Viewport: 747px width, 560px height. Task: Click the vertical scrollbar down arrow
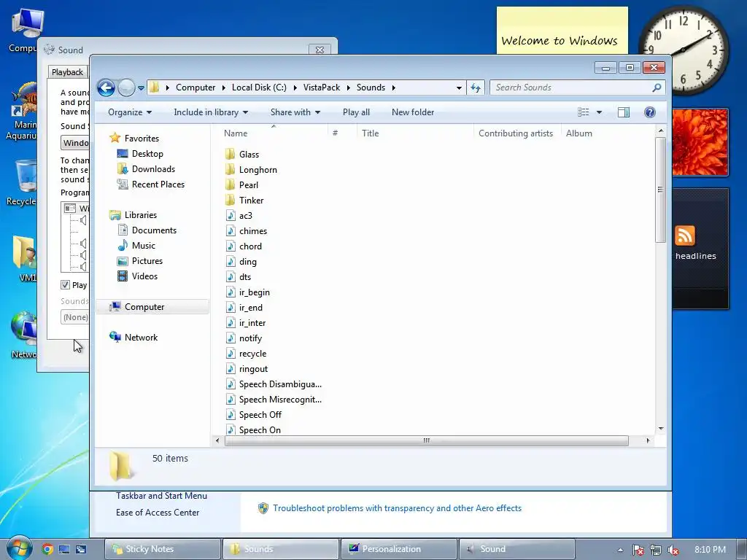pos(661,429)
